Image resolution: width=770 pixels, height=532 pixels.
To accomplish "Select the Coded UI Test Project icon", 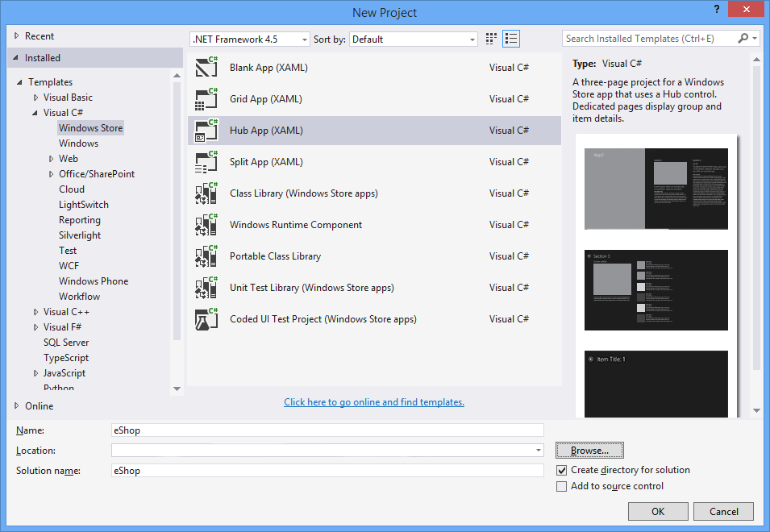I will pos(206,318).
